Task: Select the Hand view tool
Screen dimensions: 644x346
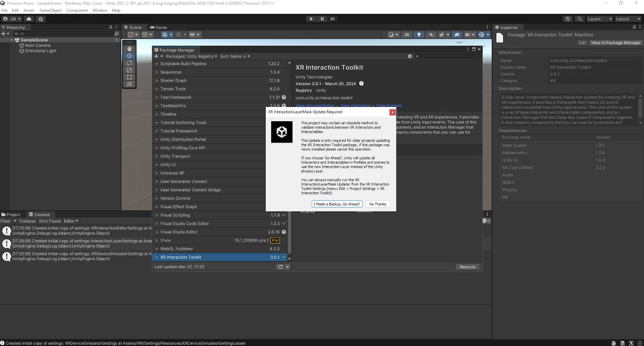Action: [129, 49]
